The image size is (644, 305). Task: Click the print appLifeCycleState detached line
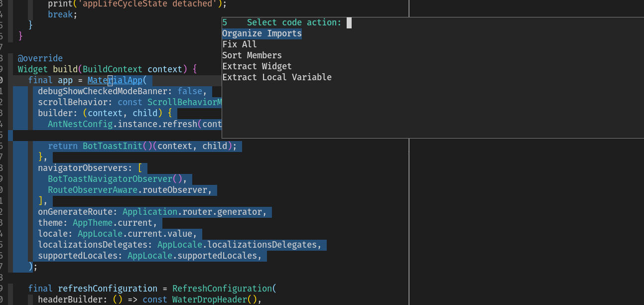137,3
